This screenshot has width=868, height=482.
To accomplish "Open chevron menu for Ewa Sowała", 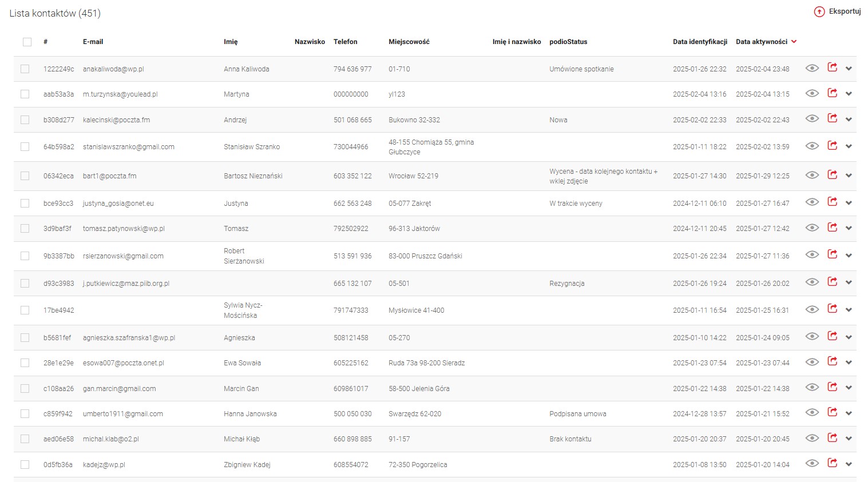I will [849, 363].
